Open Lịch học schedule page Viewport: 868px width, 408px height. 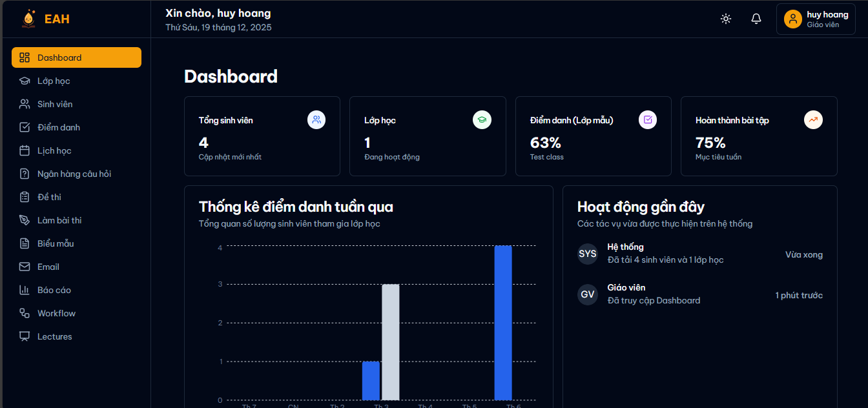76,150
